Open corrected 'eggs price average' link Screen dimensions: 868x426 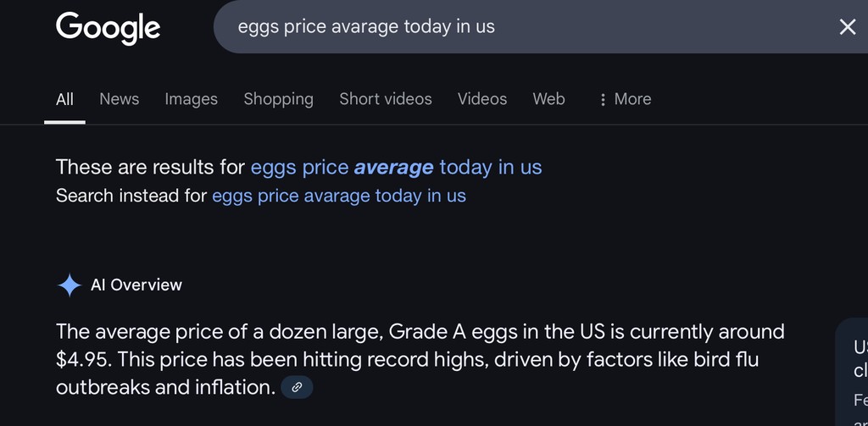pyautogui.click(x=396, y=167)
